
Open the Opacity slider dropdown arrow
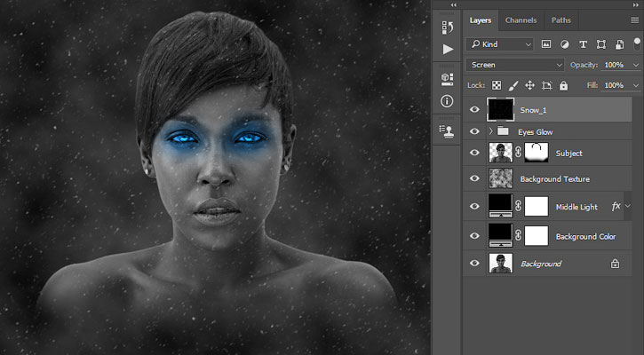pos(636,66)
